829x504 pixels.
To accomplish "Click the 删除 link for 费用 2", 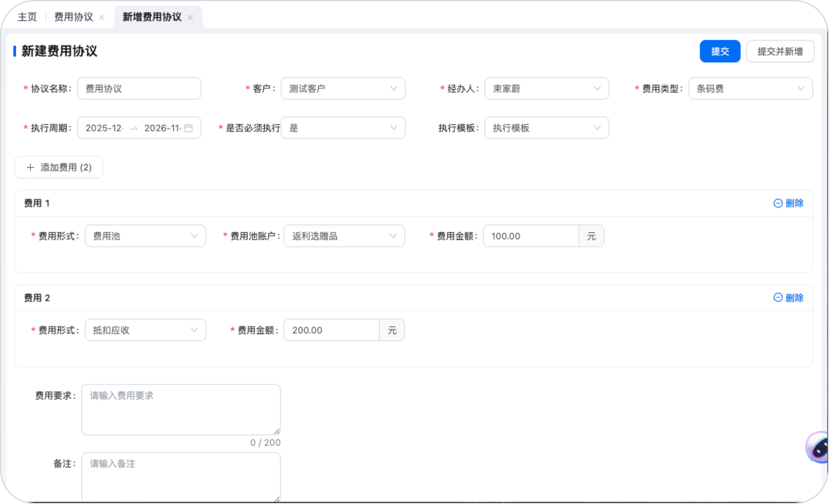I will click(789, 298).
